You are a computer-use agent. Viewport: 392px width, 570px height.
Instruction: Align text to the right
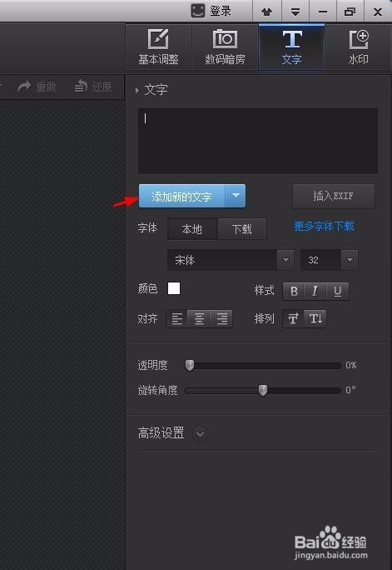tap(221, 319)
